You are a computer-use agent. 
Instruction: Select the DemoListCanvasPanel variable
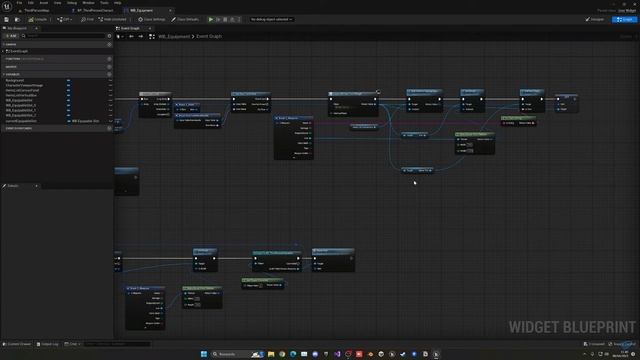pos(22,90)
